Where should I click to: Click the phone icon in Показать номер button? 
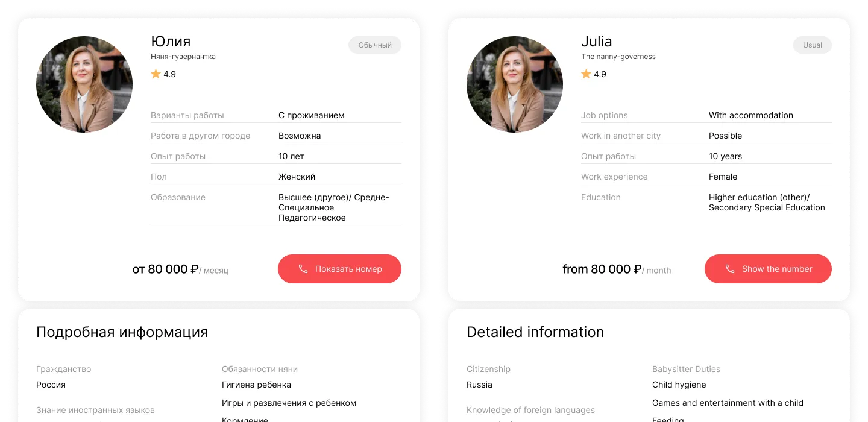point(303,269)
